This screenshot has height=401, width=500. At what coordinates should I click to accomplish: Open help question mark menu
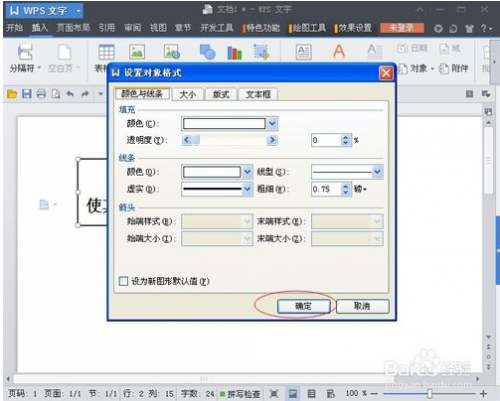pos(486,29)
